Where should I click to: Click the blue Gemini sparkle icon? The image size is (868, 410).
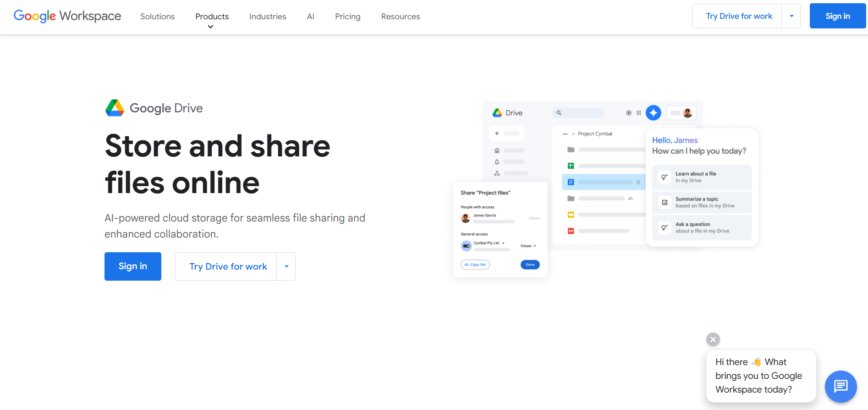pos(654,113)
